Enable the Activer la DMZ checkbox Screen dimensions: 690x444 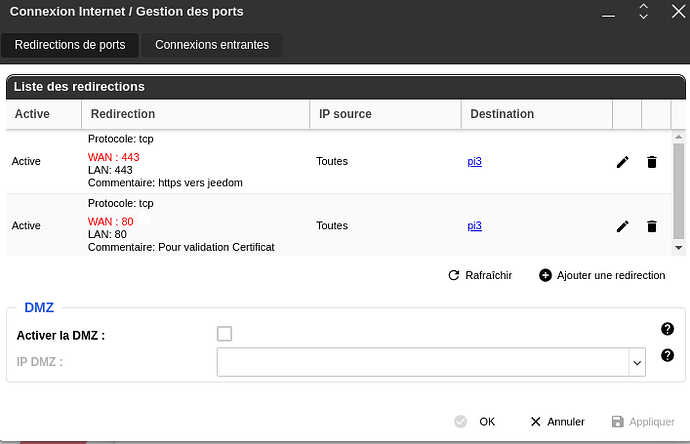tap(224, 334)
